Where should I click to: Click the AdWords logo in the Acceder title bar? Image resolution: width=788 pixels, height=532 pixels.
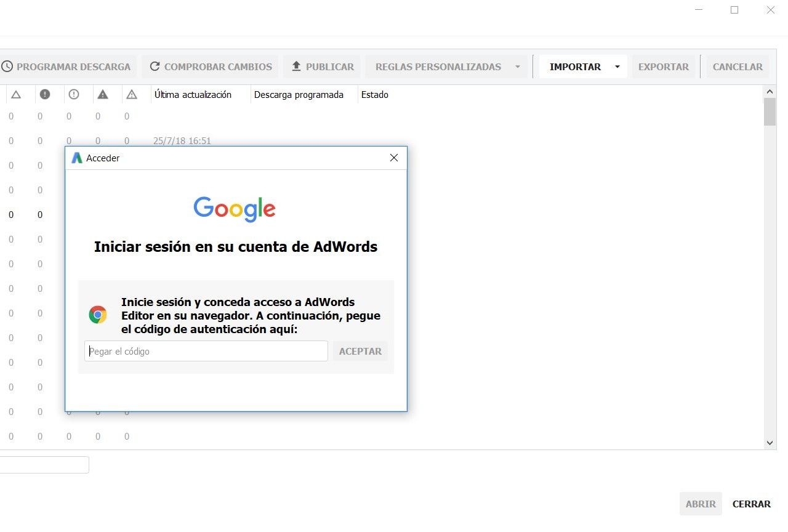(77, 158)
